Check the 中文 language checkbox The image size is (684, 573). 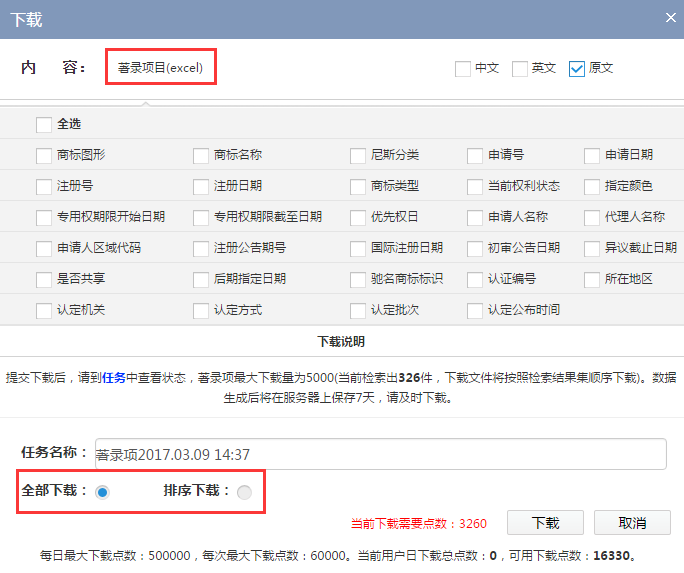click(462, 69)
